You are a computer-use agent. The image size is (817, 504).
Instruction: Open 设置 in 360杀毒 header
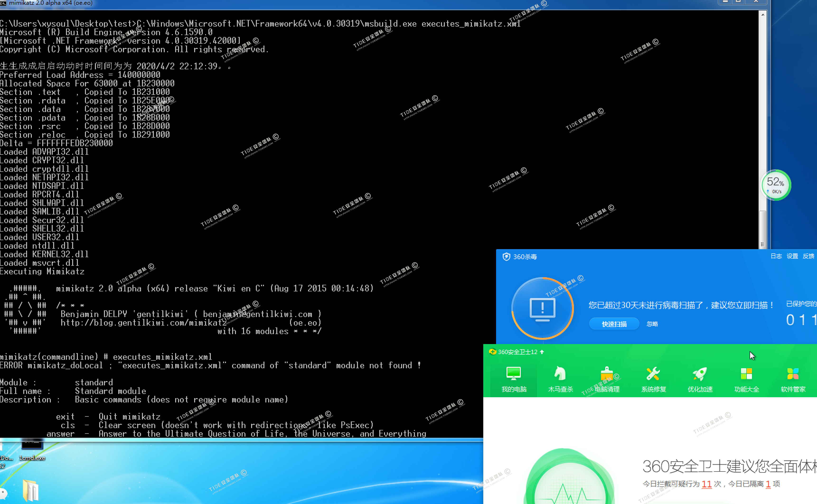click(x=792, y=256)
